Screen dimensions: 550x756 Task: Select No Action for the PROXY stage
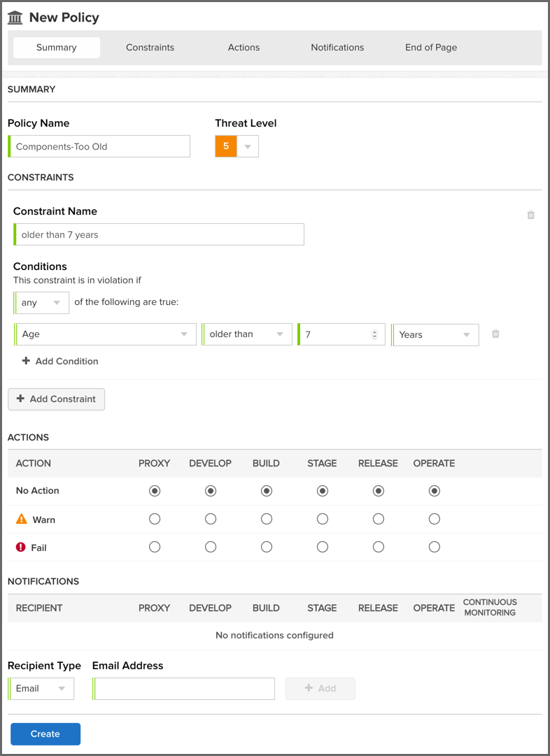pos(154,490)
